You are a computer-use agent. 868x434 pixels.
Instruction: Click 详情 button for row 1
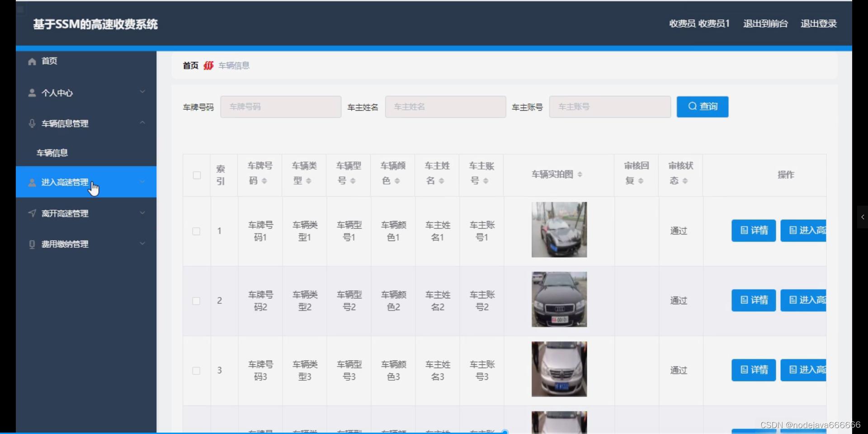tap(754, 231)
